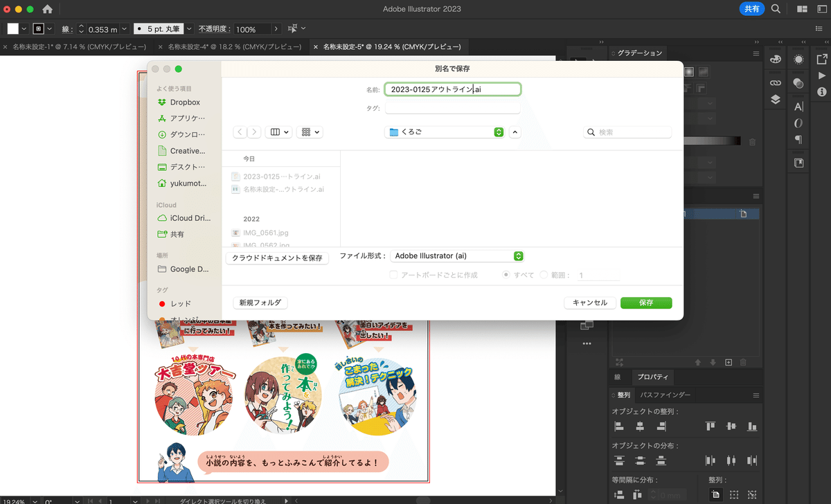Click horizontal align left icon
The height and width of the screenshot is (504, 831).
pos(619,426)
